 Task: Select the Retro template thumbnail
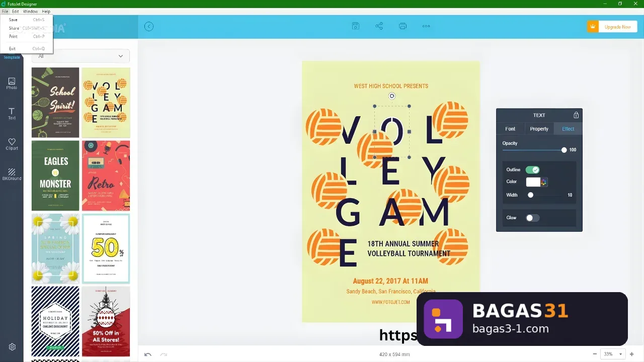point(106,175)
